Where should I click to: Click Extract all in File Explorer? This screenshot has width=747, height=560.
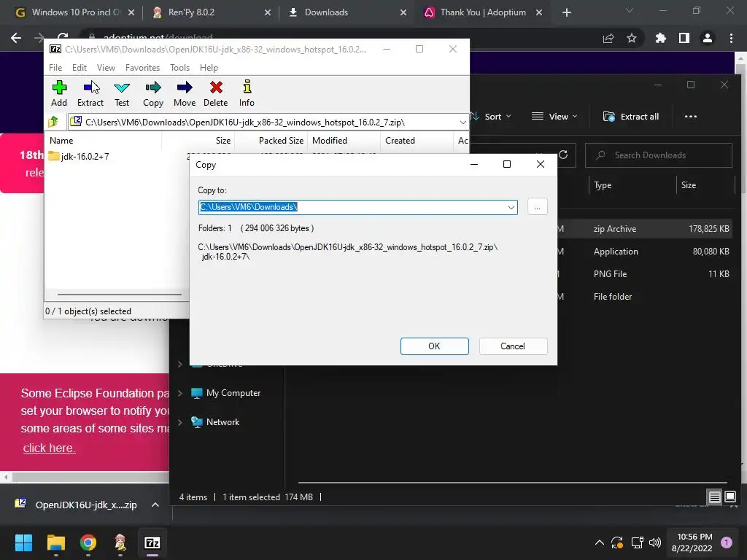click(x=631, y=117)
